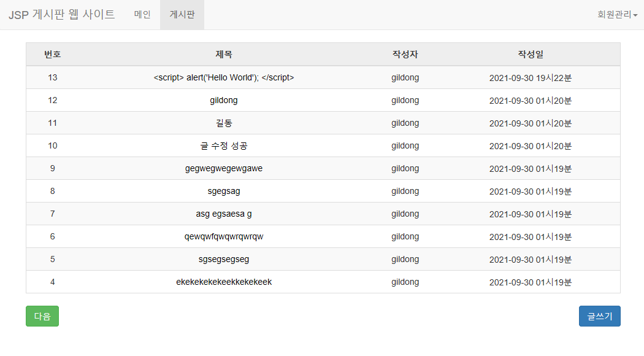Select post number 11 cell
This screenshot has height=356, width=644.
click(x=53, y=123)
